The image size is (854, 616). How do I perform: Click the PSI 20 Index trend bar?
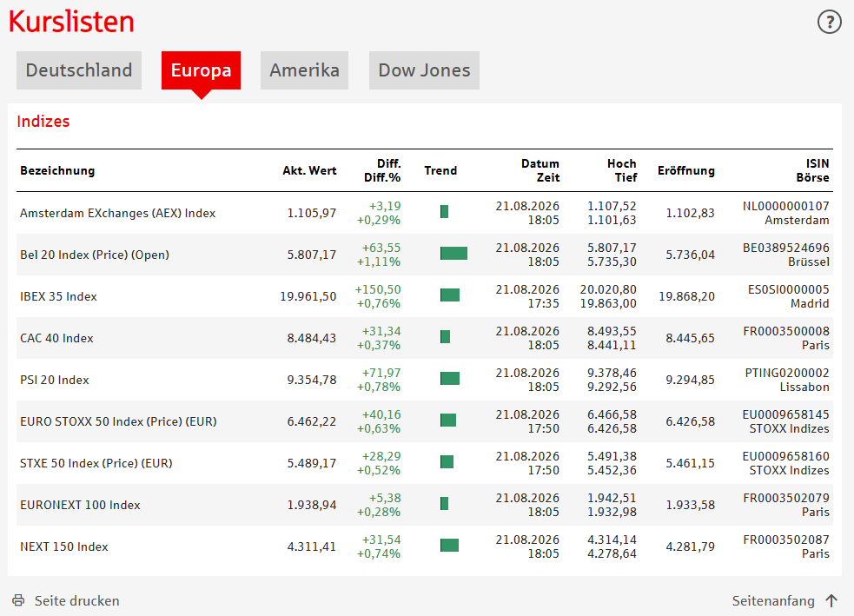(x=450, y=379)
